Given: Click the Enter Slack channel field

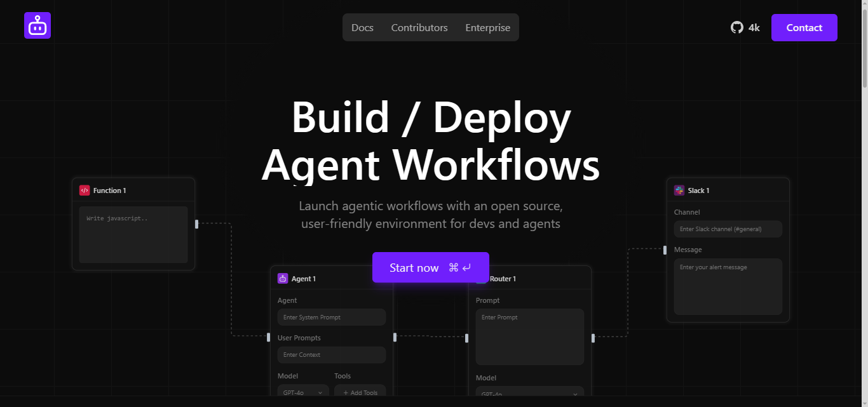Looking at the screenshot, I should pyautogui.click(x=728, y=229).
